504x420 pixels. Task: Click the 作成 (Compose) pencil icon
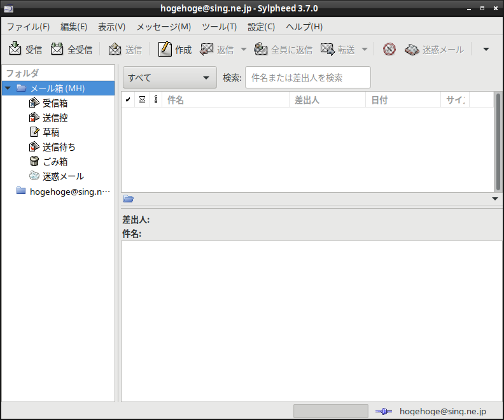point(165,49)
